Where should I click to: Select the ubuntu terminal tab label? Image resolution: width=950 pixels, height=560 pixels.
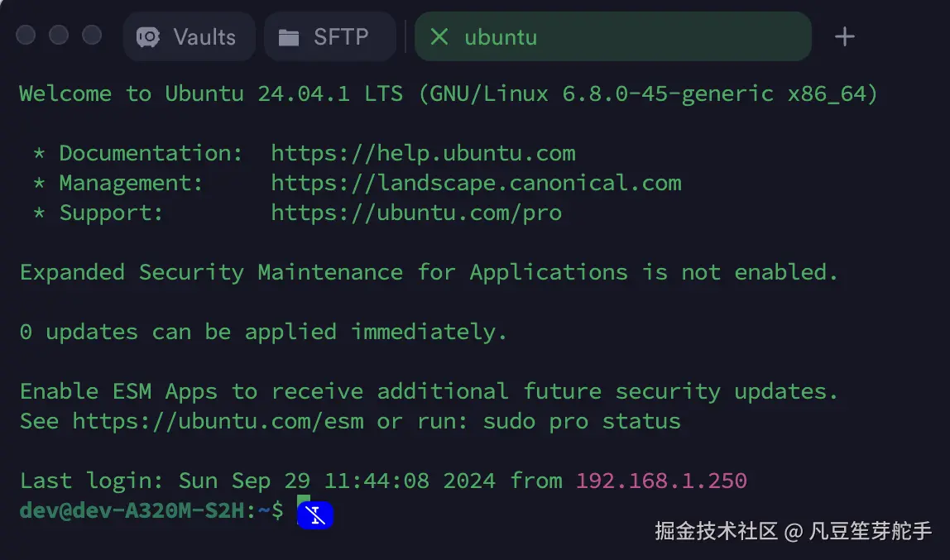[x=501, y=37]
